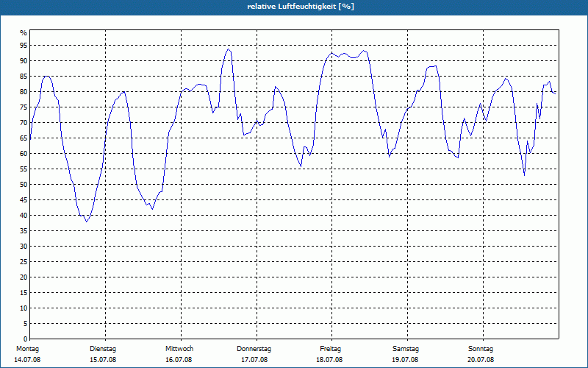This screenshot has height=368, width=588.
Task: Click the '0' y-axis value
Action: (25, 339)
